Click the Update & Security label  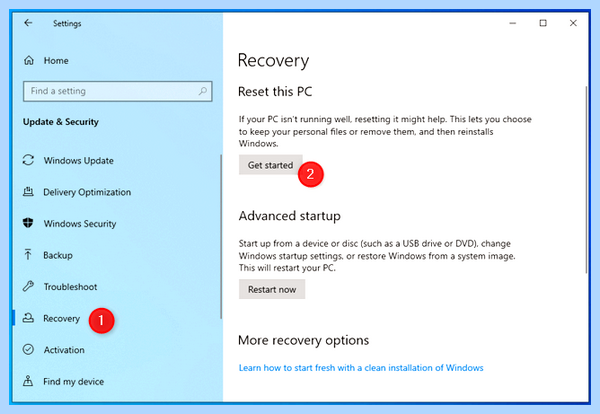click(x=61, y=122)
